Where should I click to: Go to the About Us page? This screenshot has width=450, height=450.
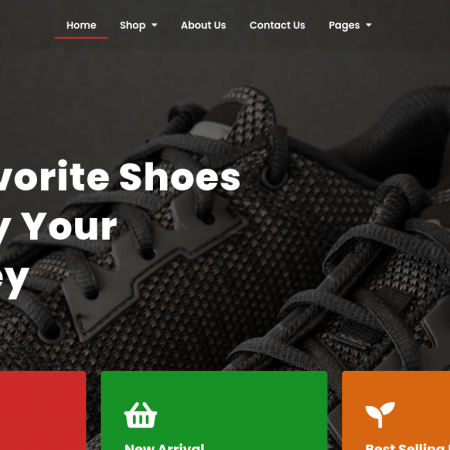pyautogui.click(x=203, y=25)
